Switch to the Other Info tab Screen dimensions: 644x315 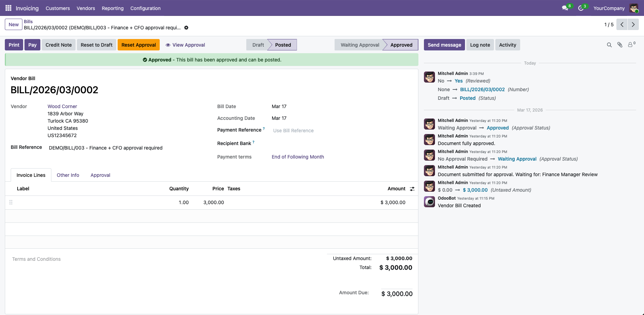coord(68,175)
